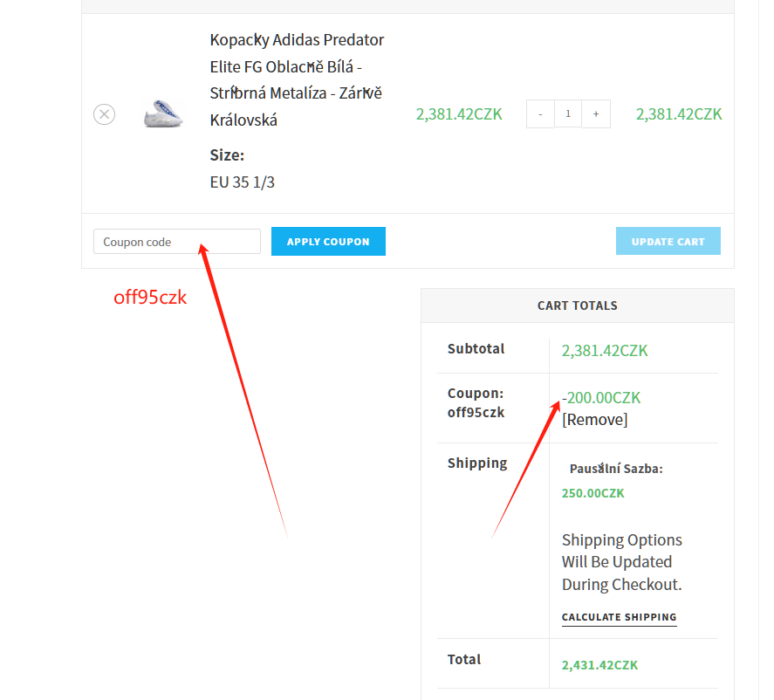The image size is (774, 700).
Task: Increase quantity with the plus button
Action: 596,114
